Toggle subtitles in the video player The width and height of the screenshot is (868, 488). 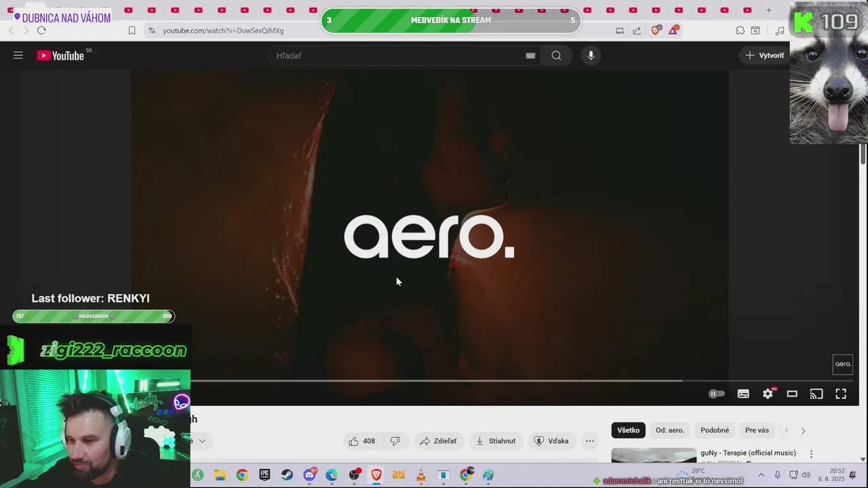pyautogui.click(x=743, y=394)
